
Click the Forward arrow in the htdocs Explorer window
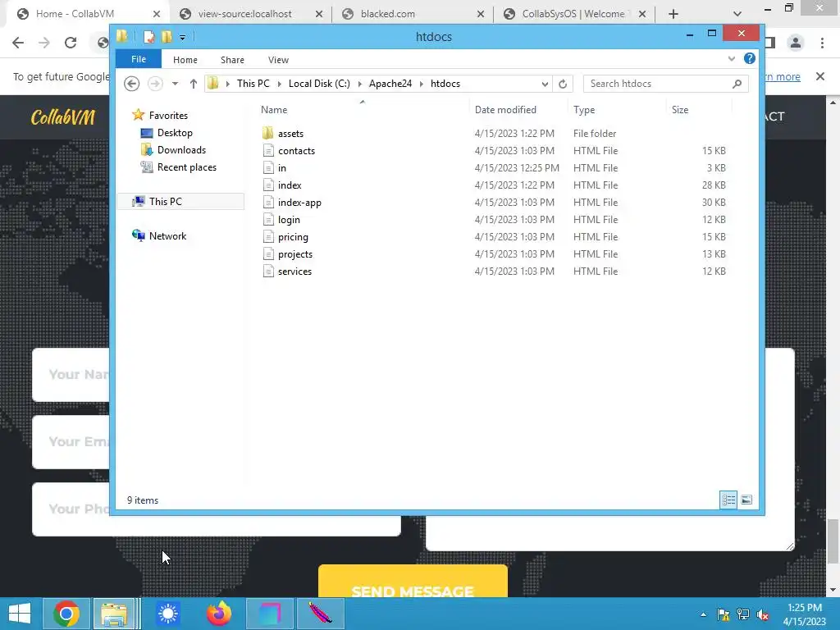155,84
